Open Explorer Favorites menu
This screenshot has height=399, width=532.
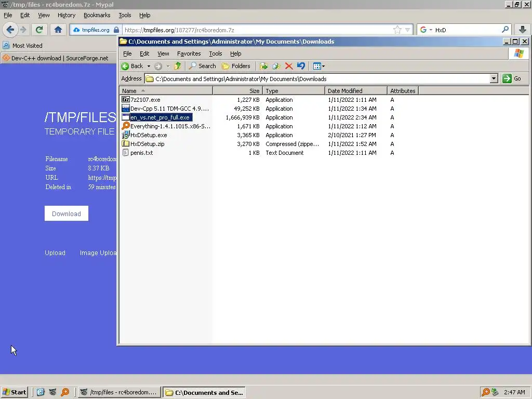[x=189, y=54]
